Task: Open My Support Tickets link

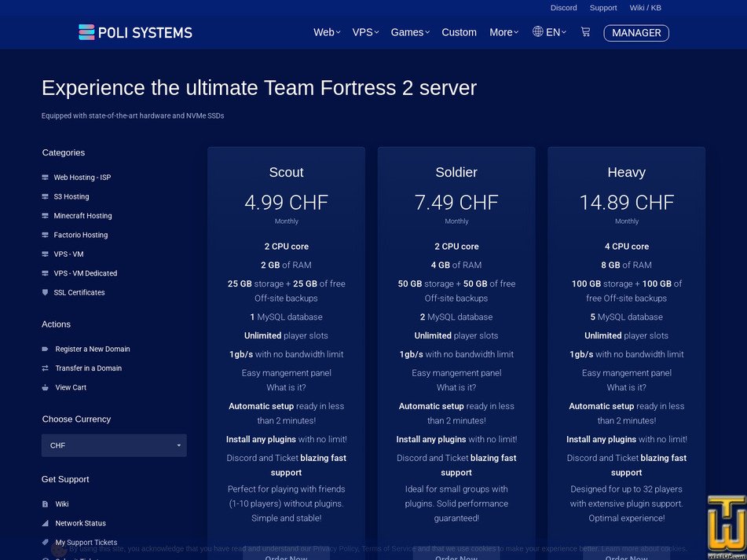Action: click(86, 542)
